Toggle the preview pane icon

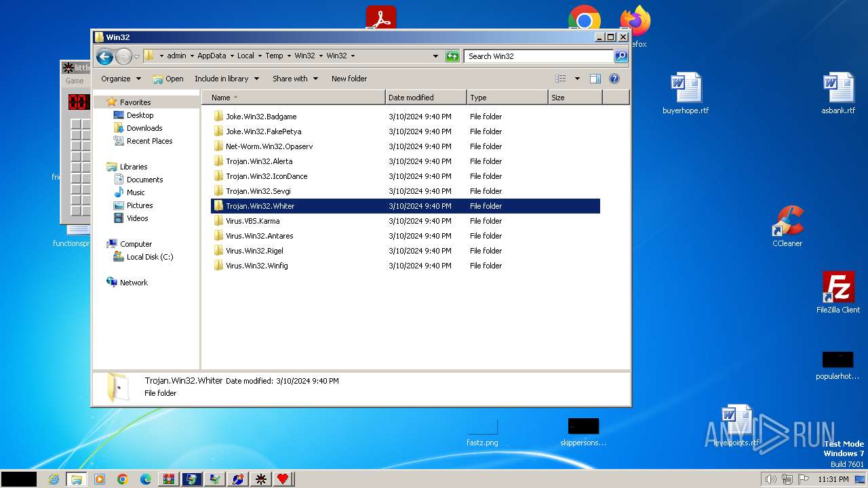(595, 79)
